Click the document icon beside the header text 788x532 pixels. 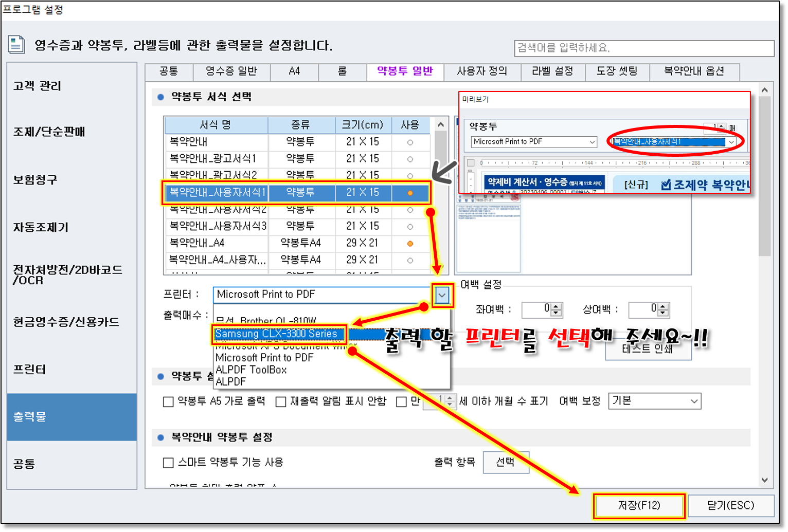pos(16,45)
